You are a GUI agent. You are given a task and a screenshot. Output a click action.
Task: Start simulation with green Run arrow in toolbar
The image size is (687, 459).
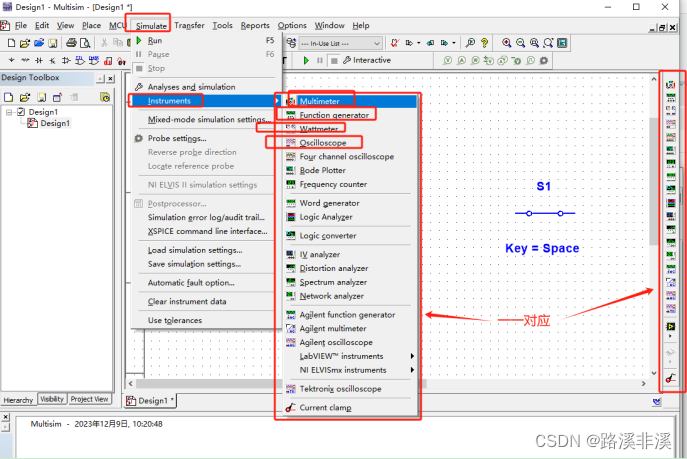[306, 60]
